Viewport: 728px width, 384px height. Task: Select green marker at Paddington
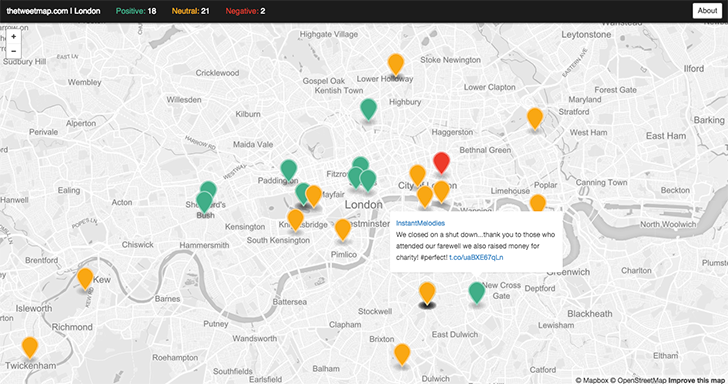click(289, 171)
